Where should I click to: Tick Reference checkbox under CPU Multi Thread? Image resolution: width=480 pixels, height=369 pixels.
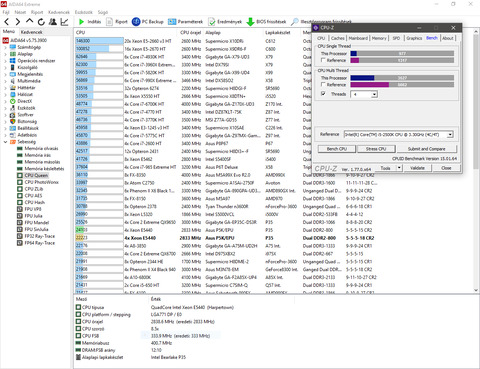[x=323, y=85]
